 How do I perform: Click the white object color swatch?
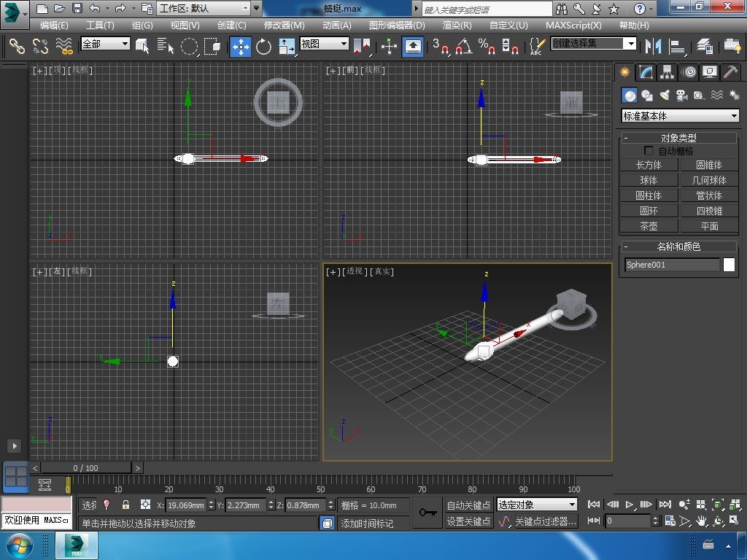click(x=729, y=265)
